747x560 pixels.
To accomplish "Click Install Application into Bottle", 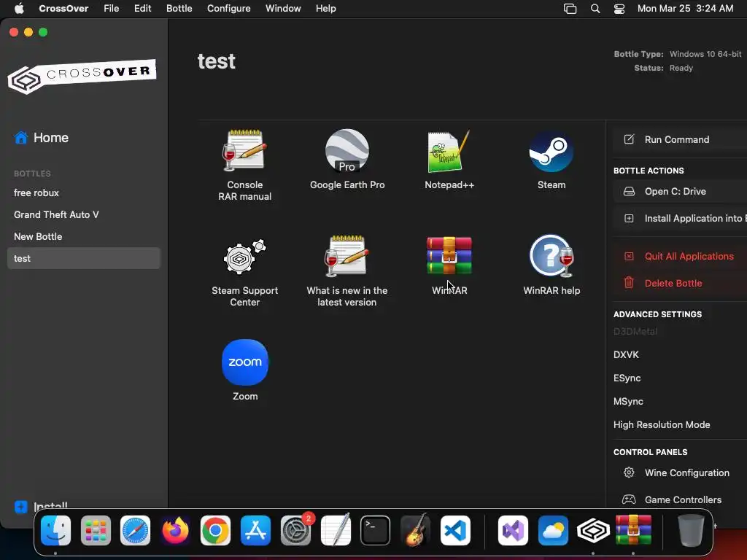I will pyautogui.click(x=680, y=219).
